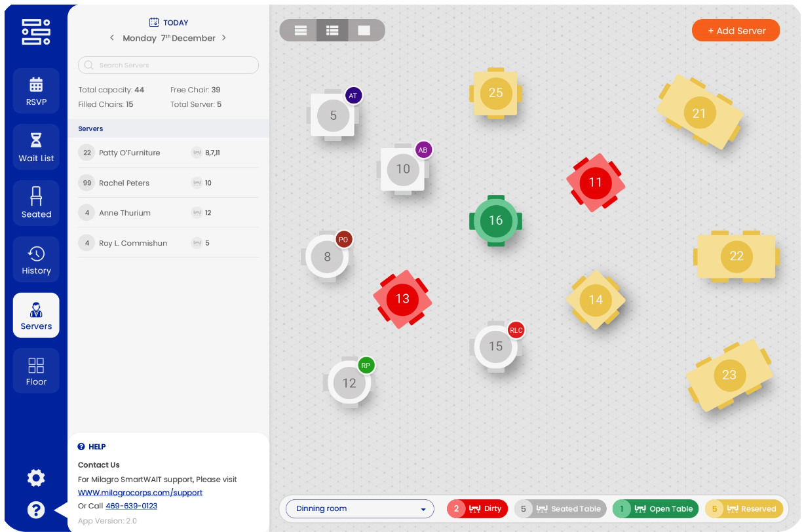Image resolution: width=804 pixels, height=532 pixels.
Task: Click the Filled Chairs: 15 text
Action: point(105,104)
